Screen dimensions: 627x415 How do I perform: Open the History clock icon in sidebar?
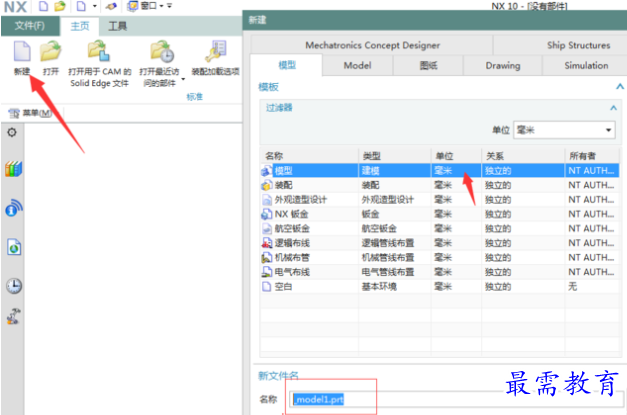[x=14, y=285]
